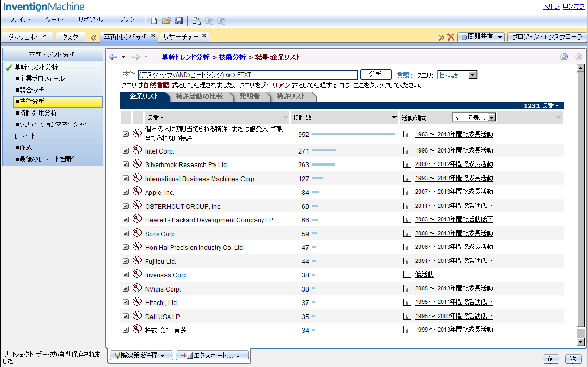Click the search icon beside Hewlett-Packard row
The height and width of the screenshot is (367, 588).
[x=137, y=219]
